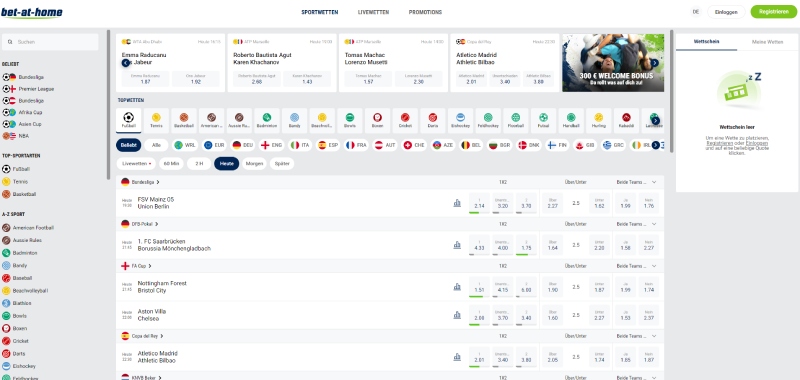Click the Suchen search field
Viewport: 800px width, 380px height.
(x=50, y=42)
